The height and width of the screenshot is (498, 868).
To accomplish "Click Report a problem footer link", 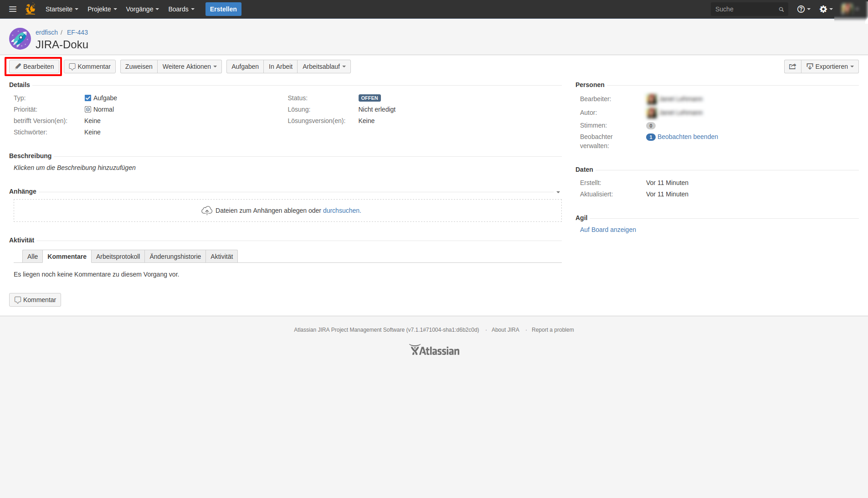I will pyautogui.click(x=553, y=330).
